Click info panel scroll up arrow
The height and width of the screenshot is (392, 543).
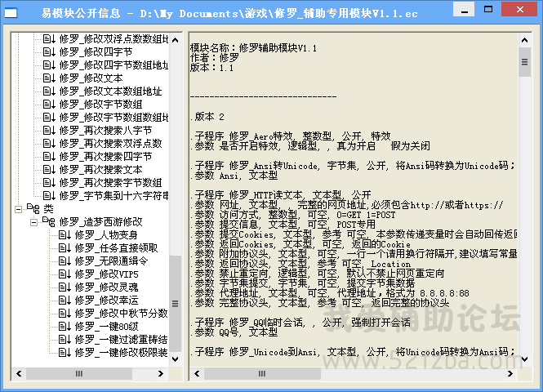[525, 40]
